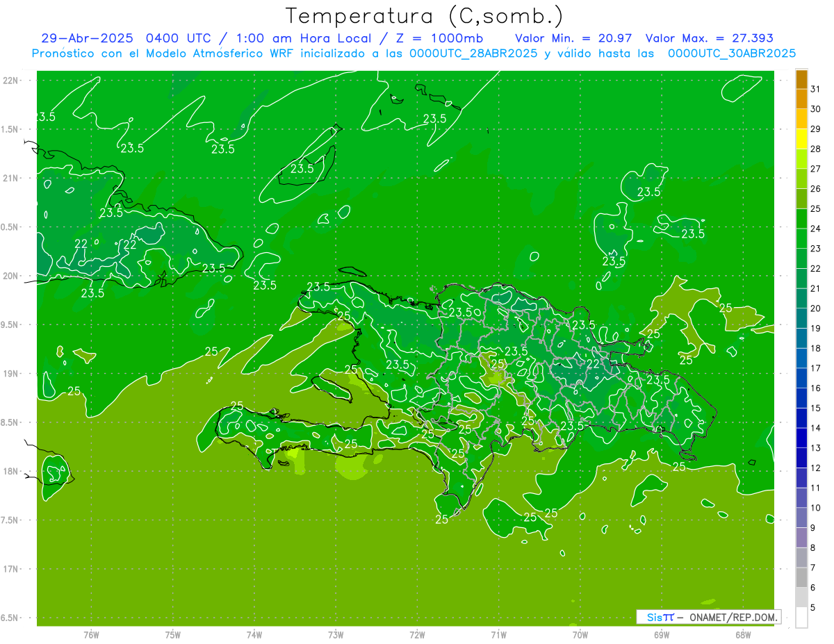Click the 21N latitude axis label

click(10, 178)
